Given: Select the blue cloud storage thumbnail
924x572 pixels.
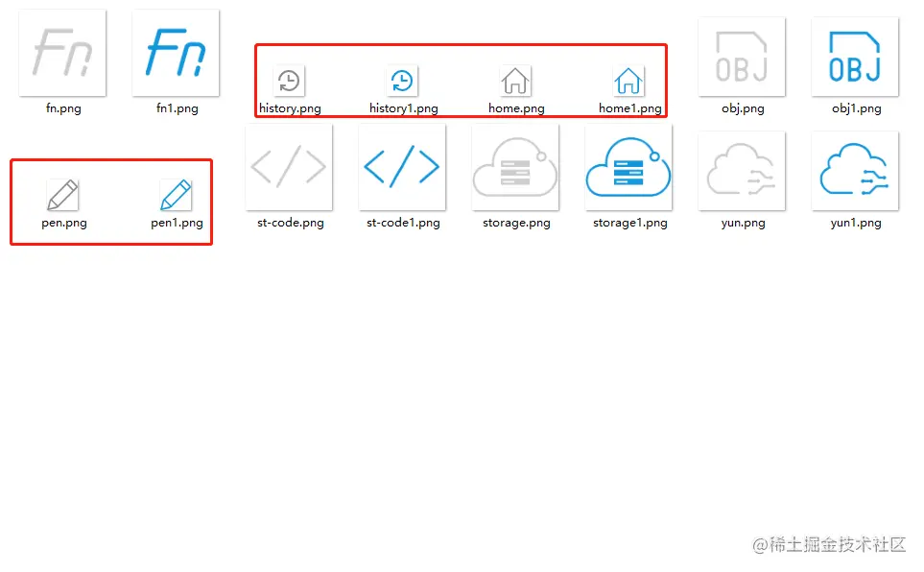Looking at the screenshot, I should pyautogui.click(x=628, y=167).
